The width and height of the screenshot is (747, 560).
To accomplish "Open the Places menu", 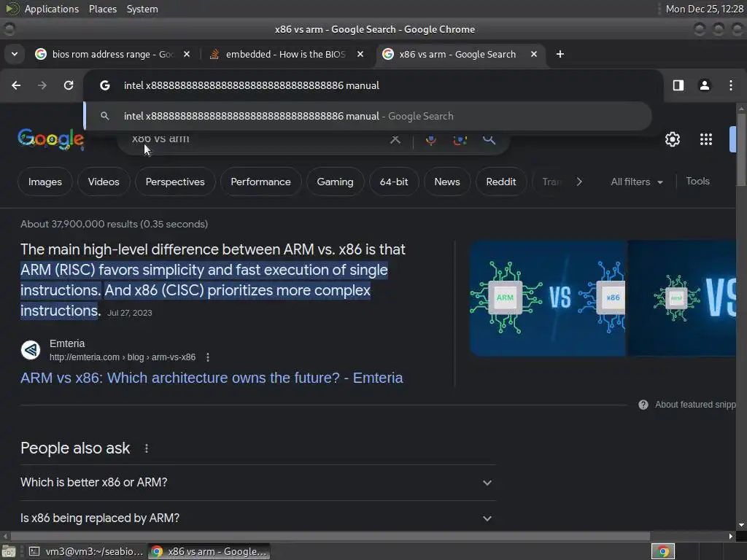I will pyautogui.click(x=103, y=9).
